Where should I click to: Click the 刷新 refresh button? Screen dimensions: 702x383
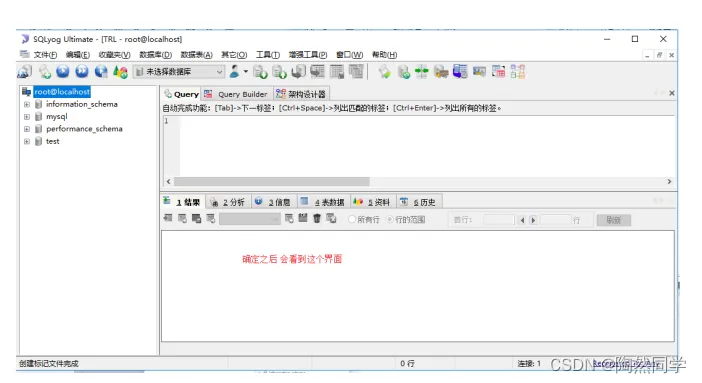613,220
